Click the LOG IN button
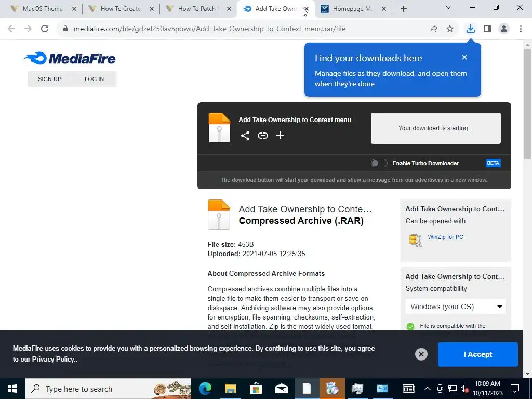 (x=94, y=79)
